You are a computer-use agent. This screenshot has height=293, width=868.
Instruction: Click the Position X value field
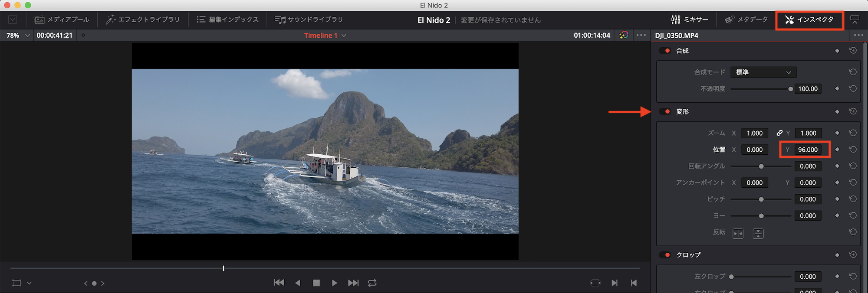tap(755, 150)
